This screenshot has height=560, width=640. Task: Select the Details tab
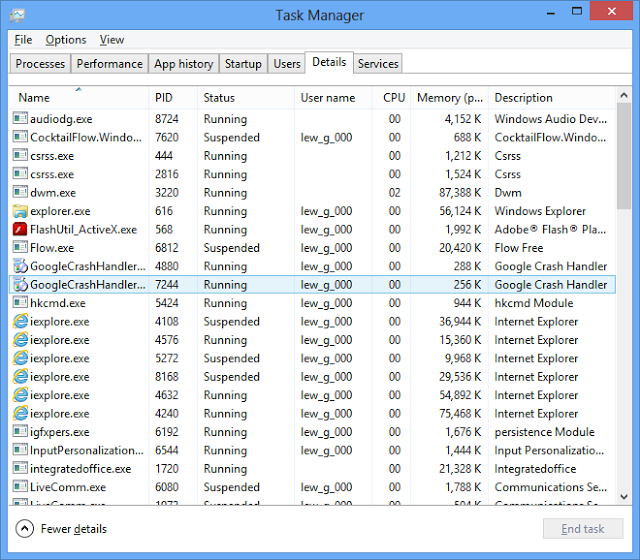coord(329,62)
